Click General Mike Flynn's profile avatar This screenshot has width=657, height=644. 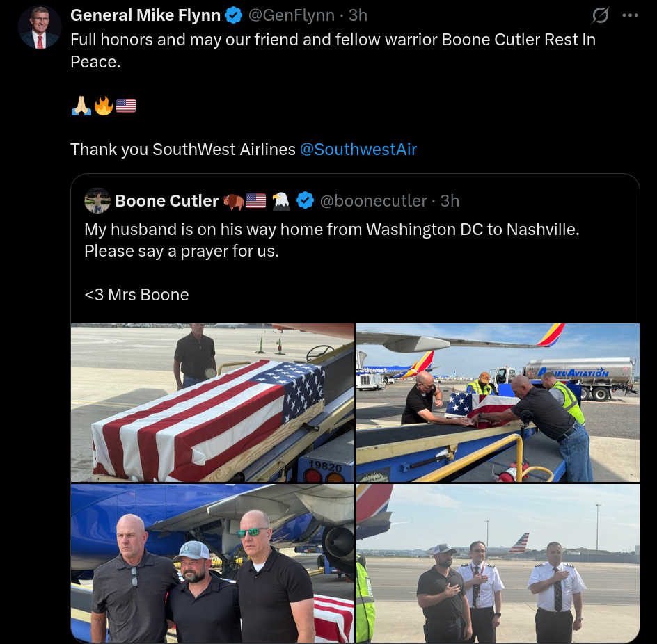pyautogui.click(x=40, y=26)
